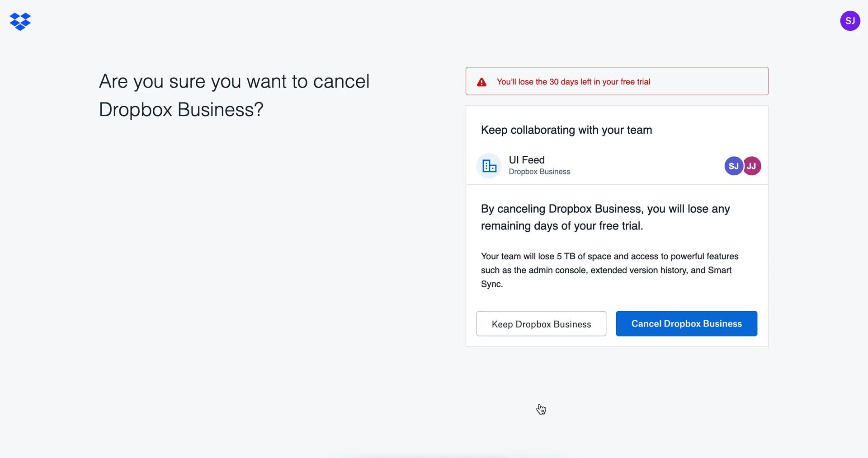
Task: Click the free trial warning banner
Action: pos(617,81)
